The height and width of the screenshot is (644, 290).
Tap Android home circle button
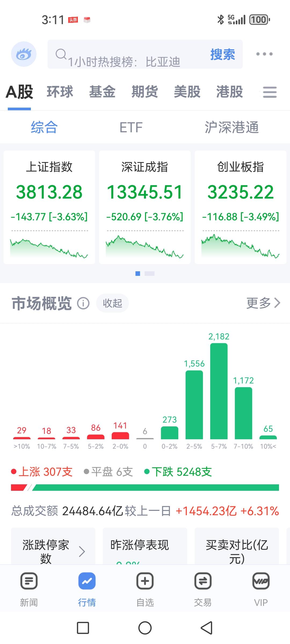(x=145, y=628)
